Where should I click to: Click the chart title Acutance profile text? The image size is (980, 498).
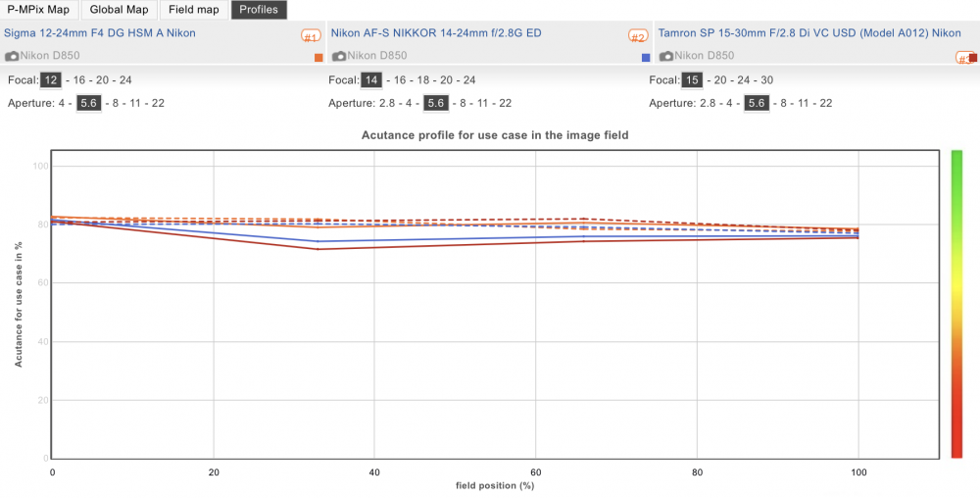pyautogui.click(x=495, y=135)
